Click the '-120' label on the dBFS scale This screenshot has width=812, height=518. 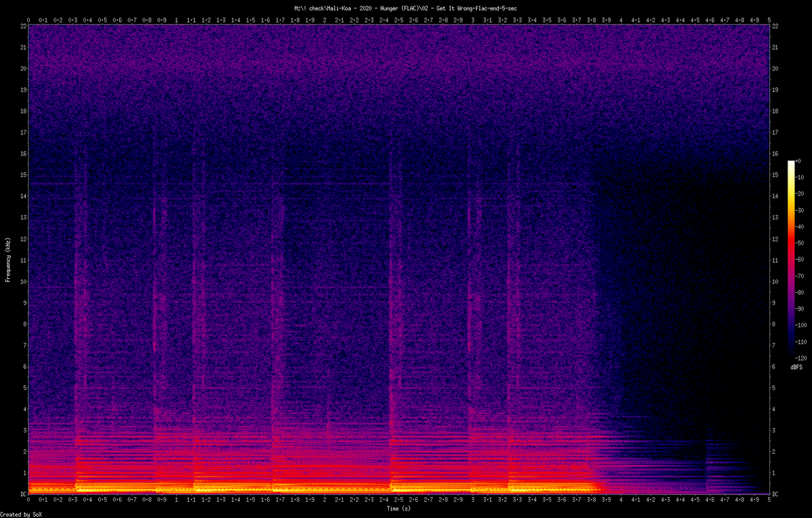coord(801,358)
